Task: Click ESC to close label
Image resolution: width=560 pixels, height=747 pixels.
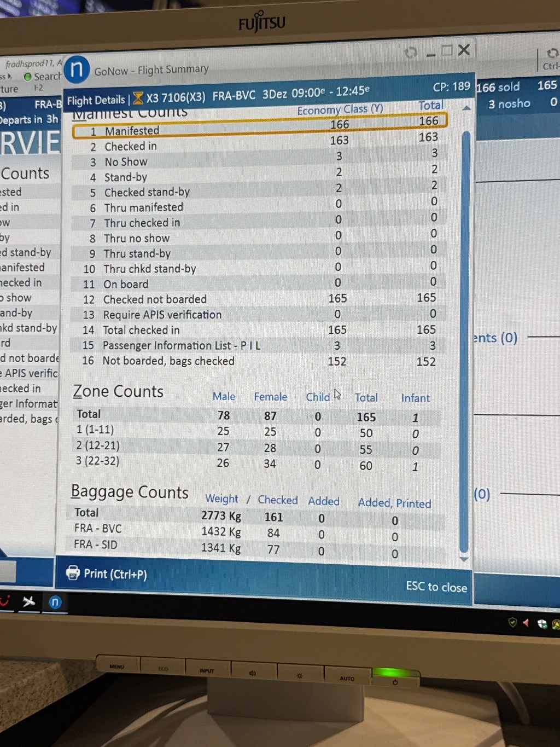Action: 436,587
